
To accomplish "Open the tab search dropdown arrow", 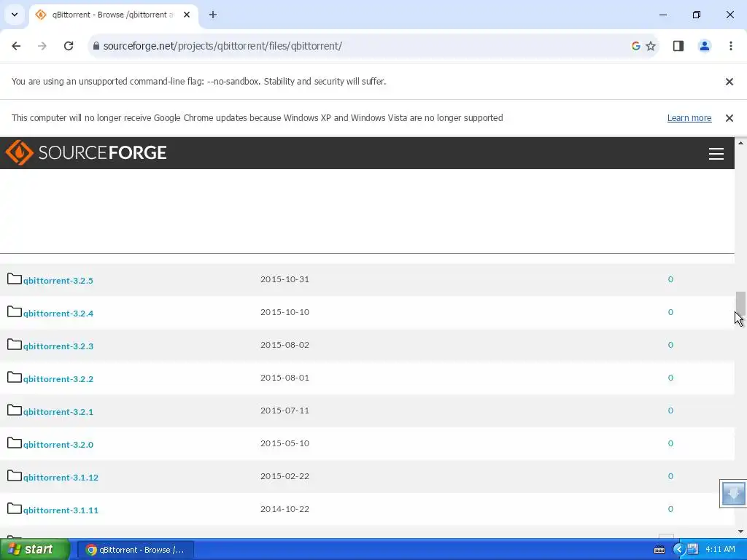I will point(15,15).
